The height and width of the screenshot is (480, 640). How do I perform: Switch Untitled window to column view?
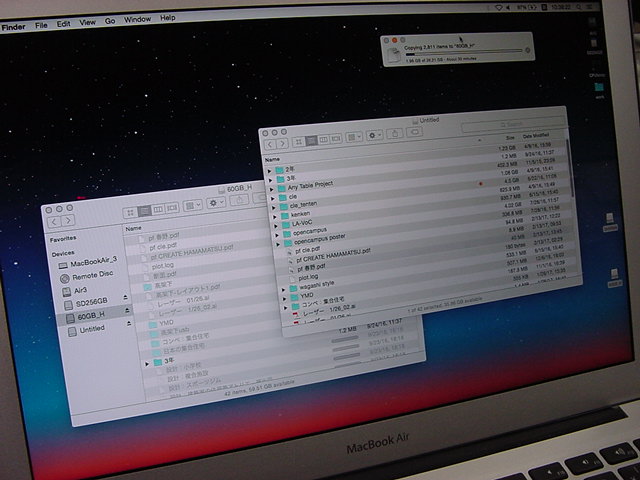323,140
